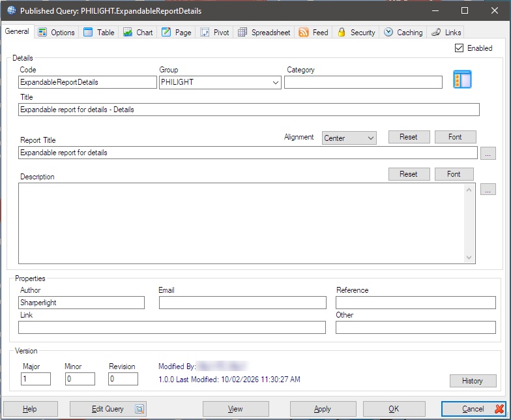
Task: Click the Edit Query button
Action: [x=108, y=408]
